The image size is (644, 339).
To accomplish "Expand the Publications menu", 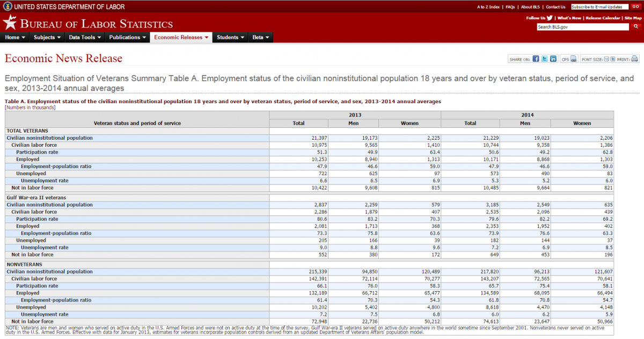I will [x=127, y=38].
